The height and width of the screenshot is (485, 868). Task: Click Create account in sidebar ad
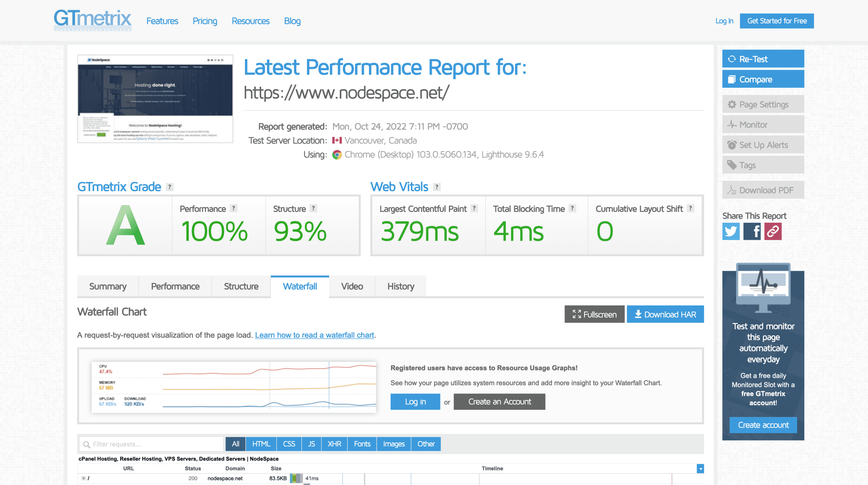tap(763, 425)
